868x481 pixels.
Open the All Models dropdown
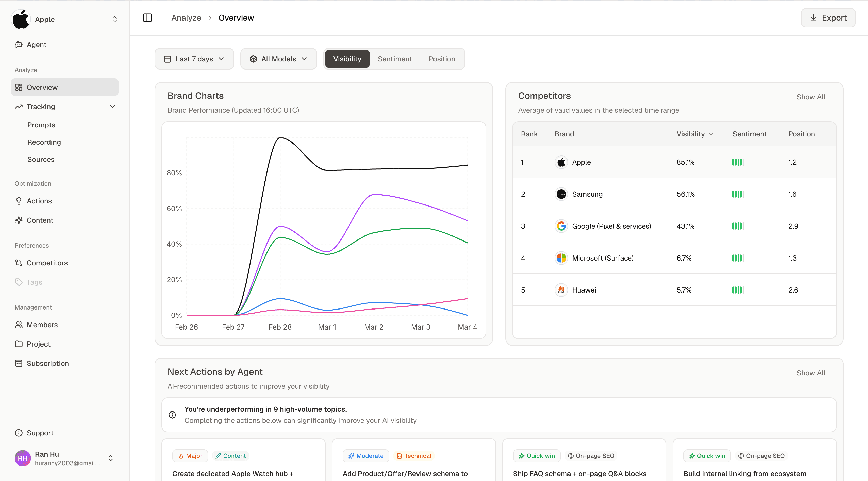(278, 59)
